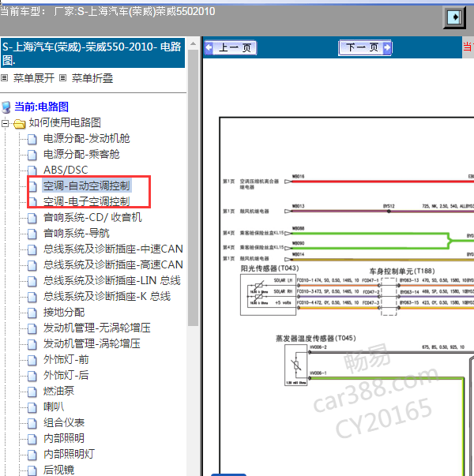Open the 当前:电路图 root link

pos(41,107)
